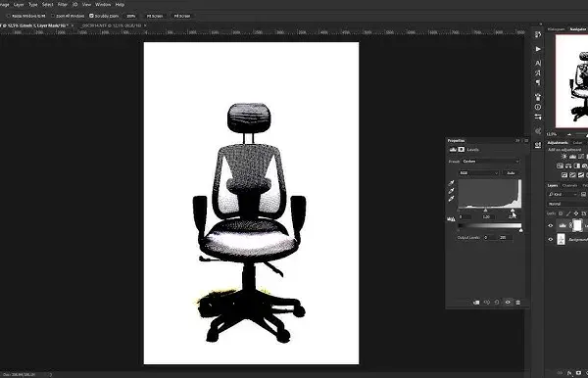
Task: View previous state of adjustment
Action: [487, 303]
